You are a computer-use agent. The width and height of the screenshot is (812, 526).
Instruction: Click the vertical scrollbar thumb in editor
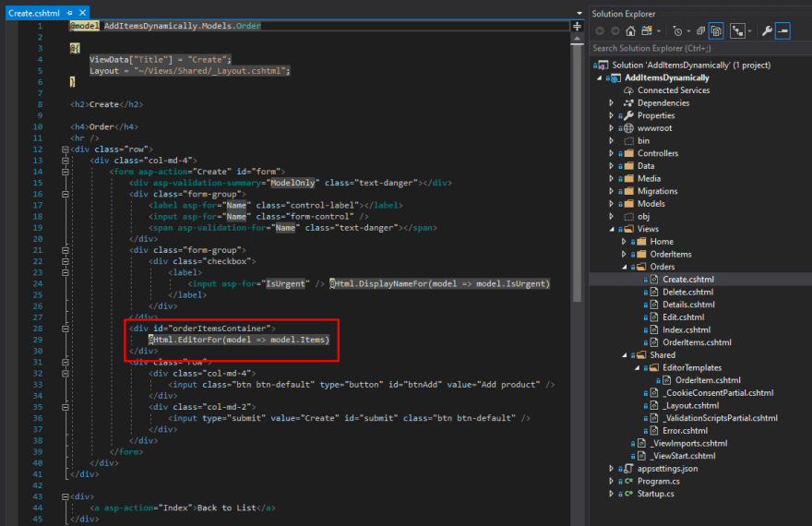pos(577,173)
